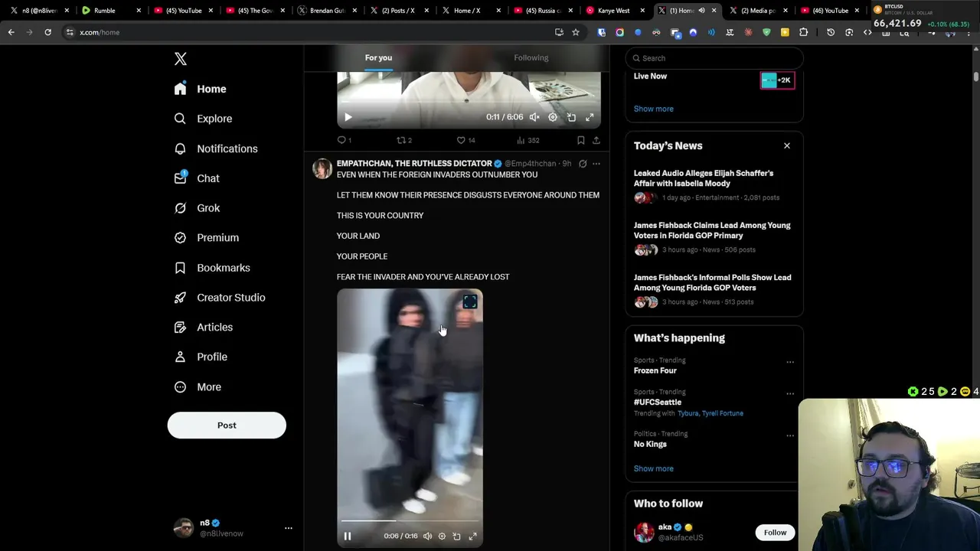
Task: Click capture icon atop 0:16 video
Action: [470, 302]
